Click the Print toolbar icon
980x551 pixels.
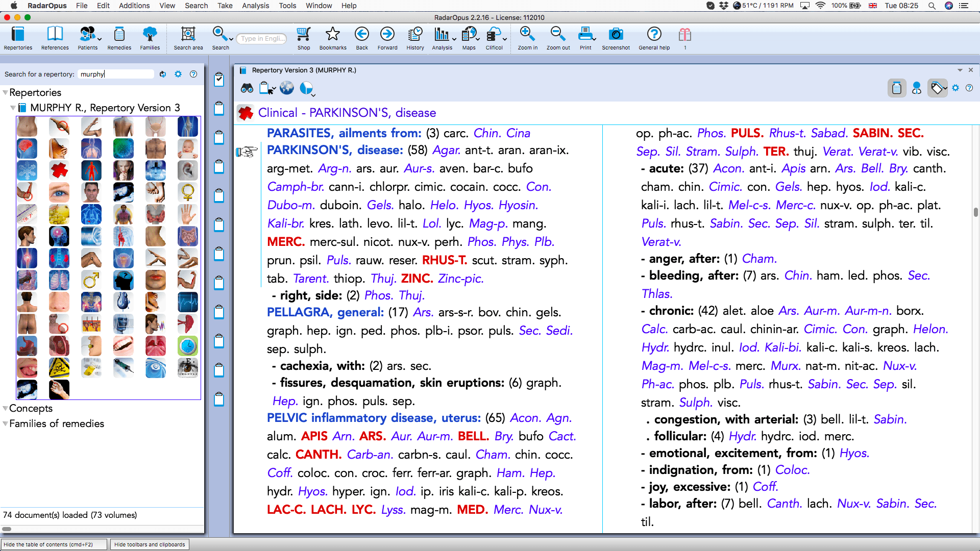585,38
